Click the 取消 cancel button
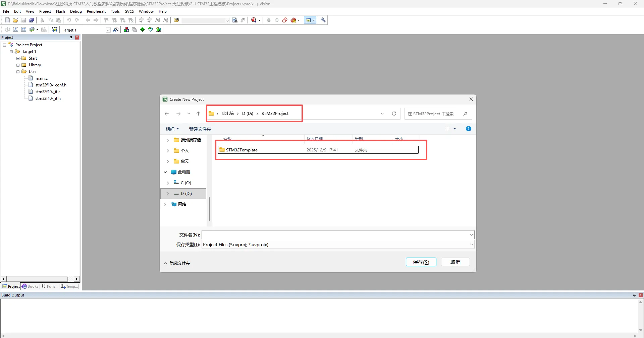The image size is (644, 338). (455, 262)
